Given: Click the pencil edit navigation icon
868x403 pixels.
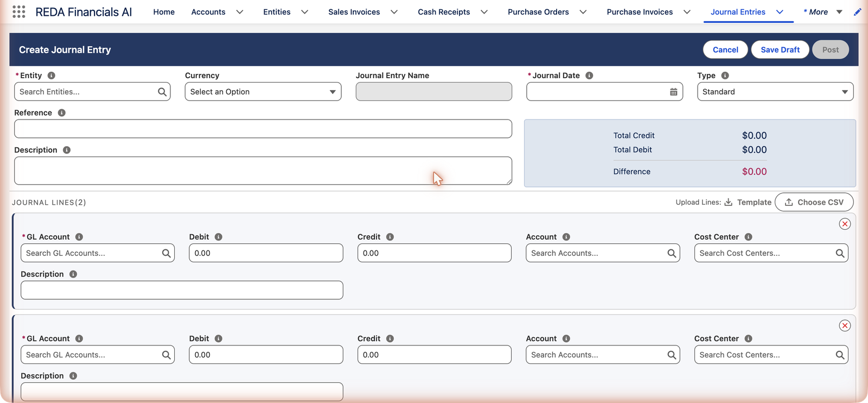Looking at the screenshot, I should tap(857, 12).
